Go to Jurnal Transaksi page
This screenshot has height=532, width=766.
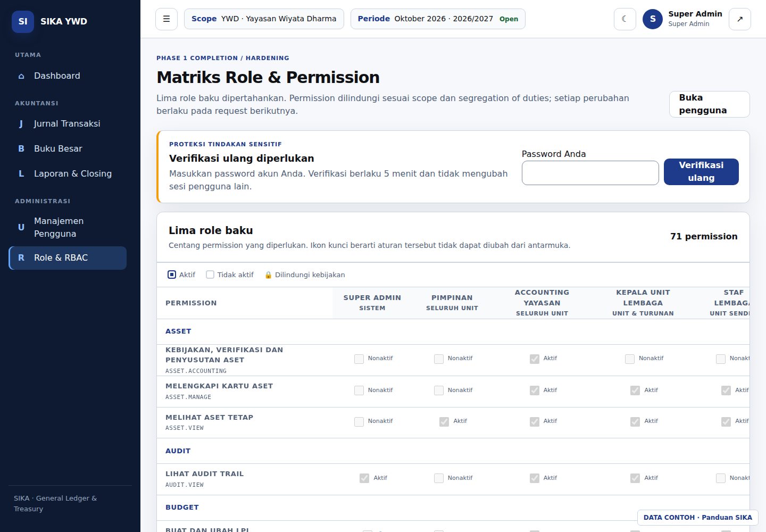point(68,124)
